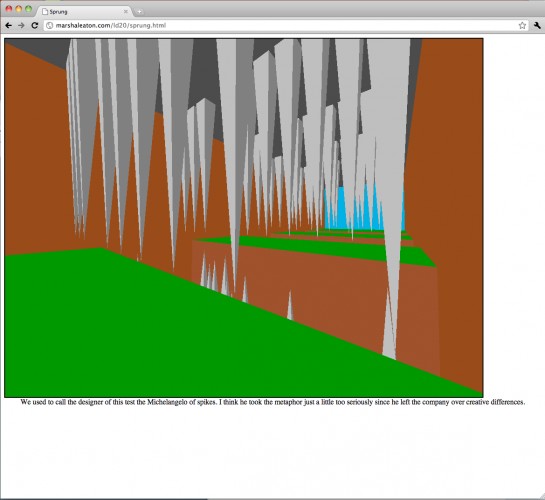Image resolution: width=545 pixels, height=500 pixels.
Task: Click the Michelangelo of spikes caption text
Action: (272, 402)
